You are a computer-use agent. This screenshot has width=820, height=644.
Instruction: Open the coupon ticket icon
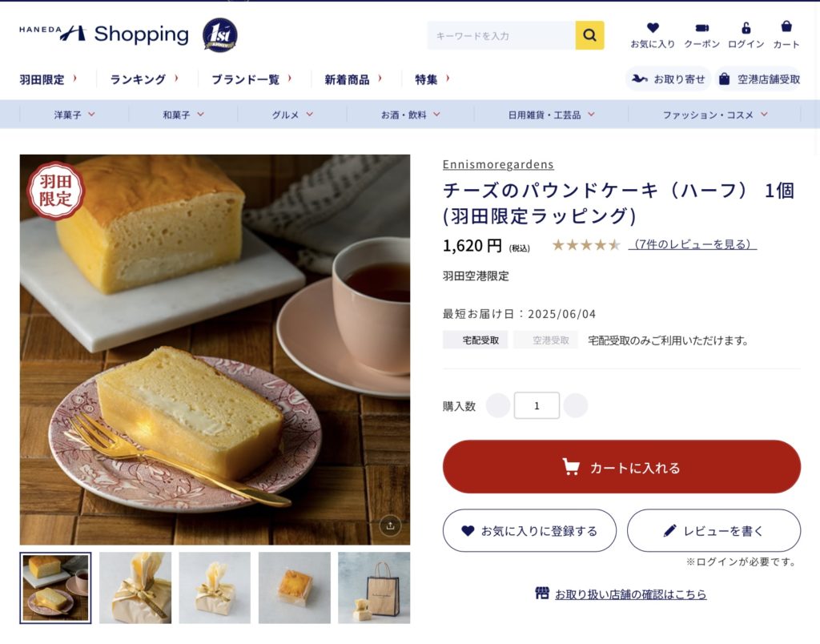tap(701, 28)
